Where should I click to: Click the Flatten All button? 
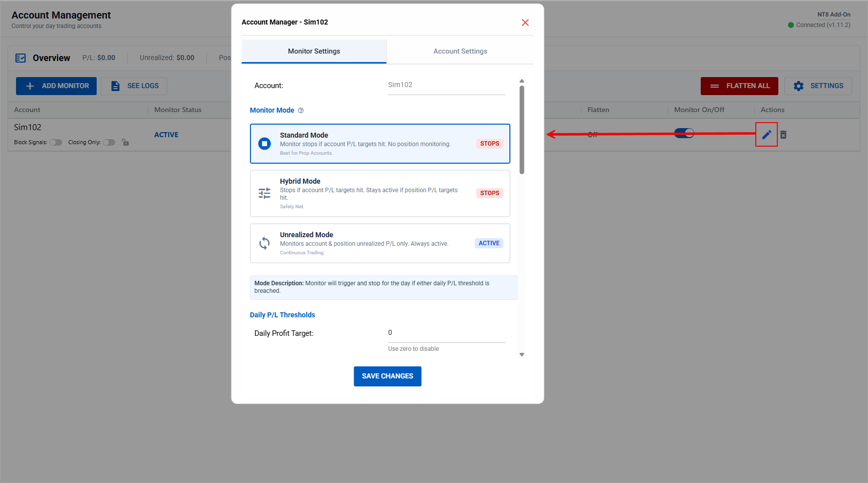click(x=739, y=86)
